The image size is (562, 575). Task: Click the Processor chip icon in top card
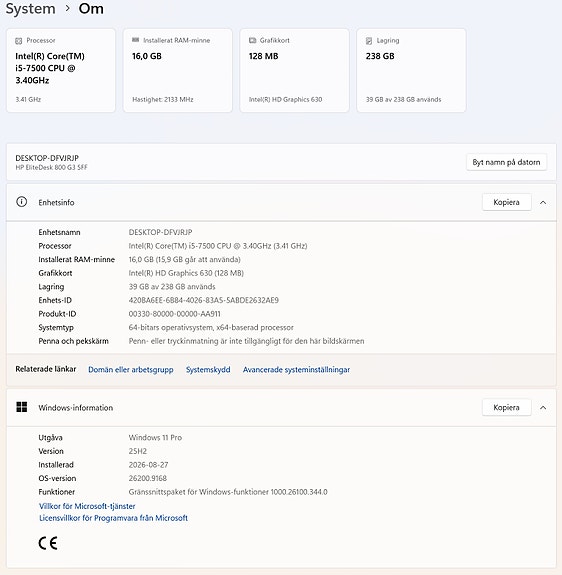coord(18,41)
